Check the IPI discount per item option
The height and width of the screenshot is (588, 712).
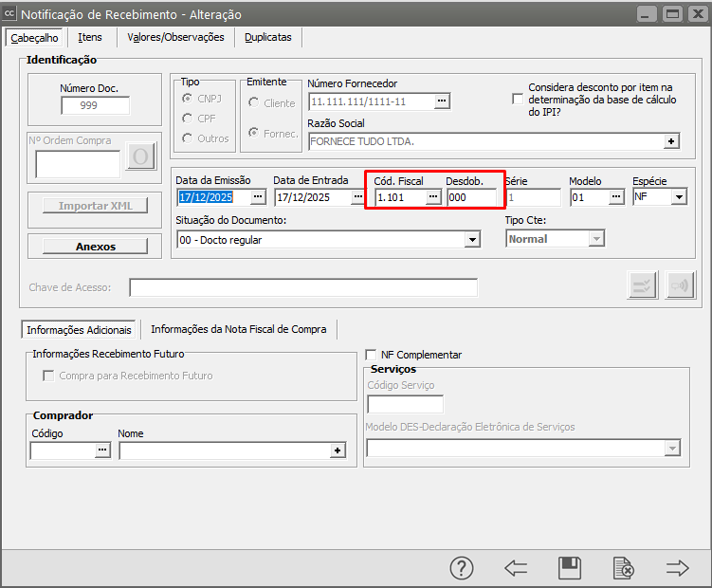(518, 99)
